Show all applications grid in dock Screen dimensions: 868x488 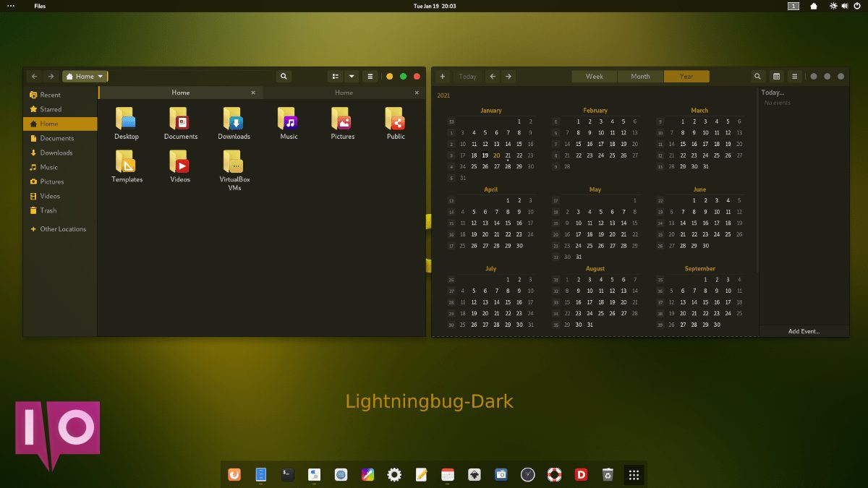(634, 474)
